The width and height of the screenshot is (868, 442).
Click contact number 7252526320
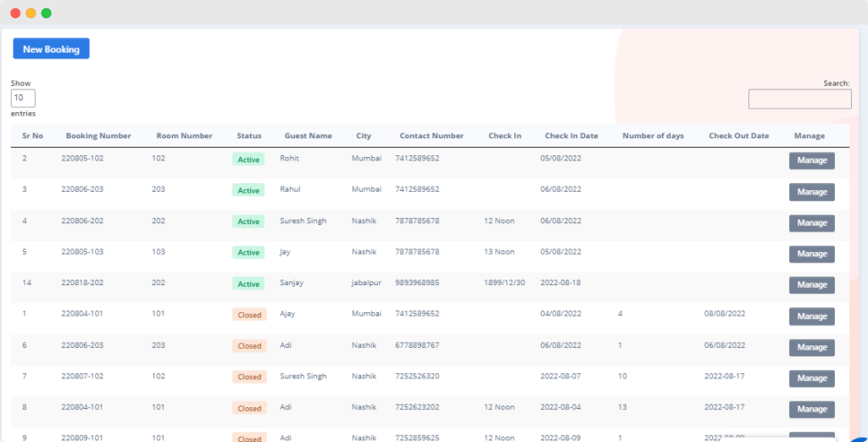[x=417, y=377]
